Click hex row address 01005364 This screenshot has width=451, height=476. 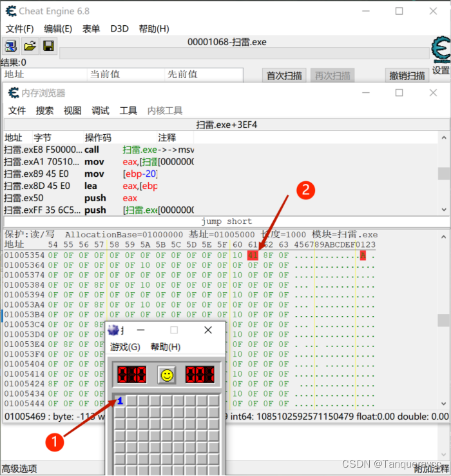(x=24, y=265)
